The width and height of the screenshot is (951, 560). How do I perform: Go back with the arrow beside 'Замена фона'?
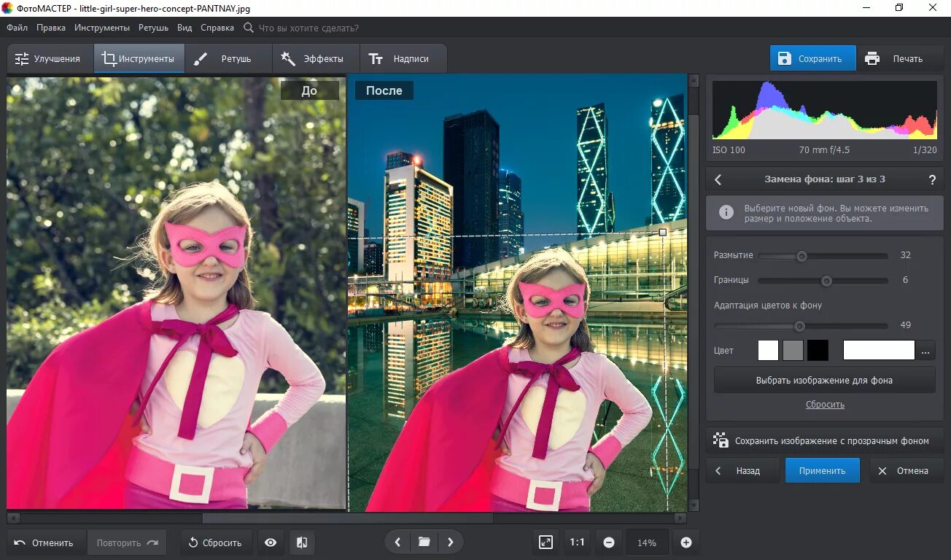click(x=718, y=179)
